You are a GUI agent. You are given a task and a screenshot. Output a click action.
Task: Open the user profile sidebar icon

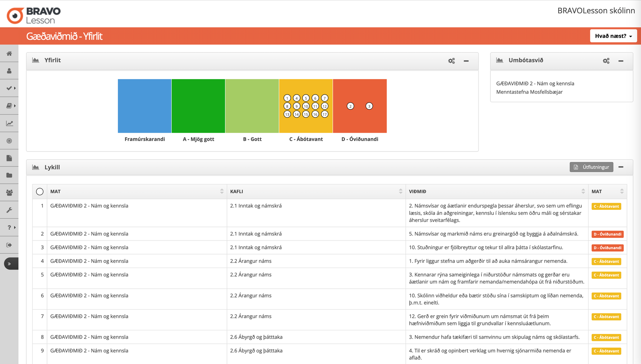(9, 71)
